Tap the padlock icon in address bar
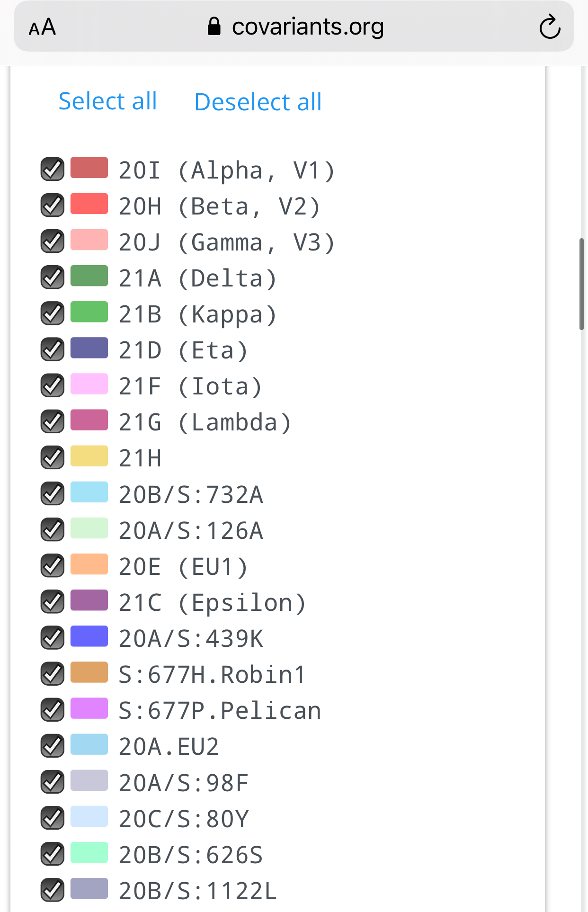This screenshot has height=912, width=588. click(x=214, y=27)
